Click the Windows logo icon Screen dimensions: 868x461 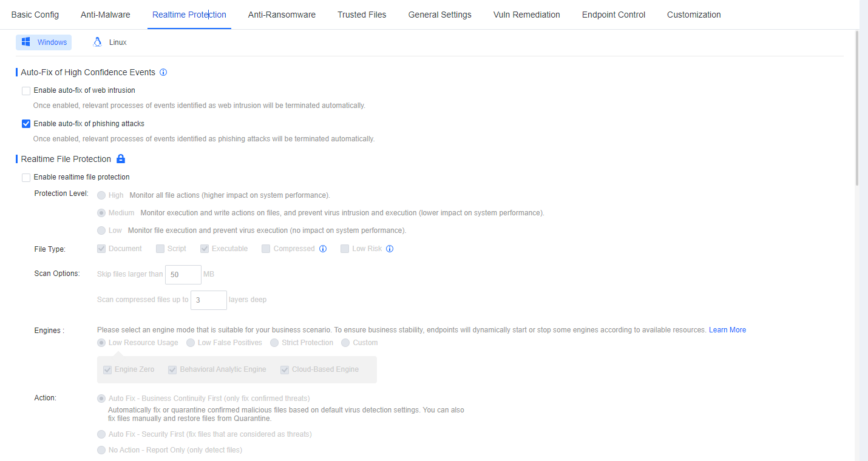[x=26, y=42]
